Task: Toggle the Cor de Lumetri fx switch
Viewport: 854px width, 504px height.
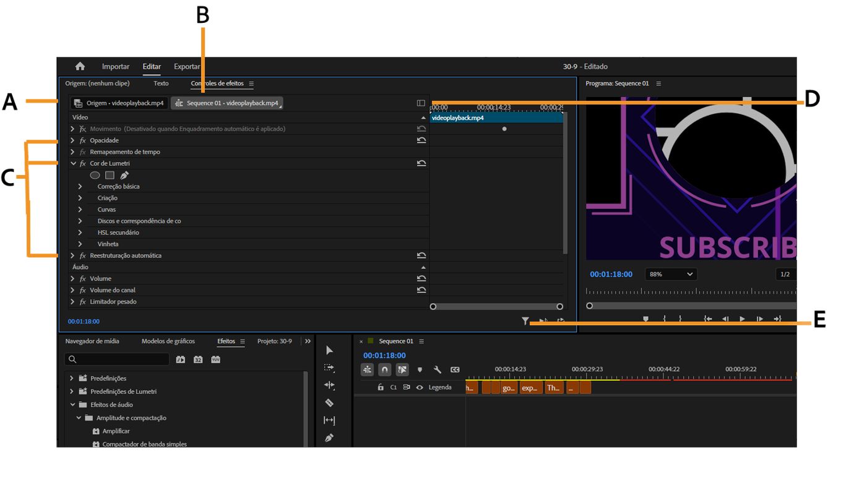Action: [83, 163]
